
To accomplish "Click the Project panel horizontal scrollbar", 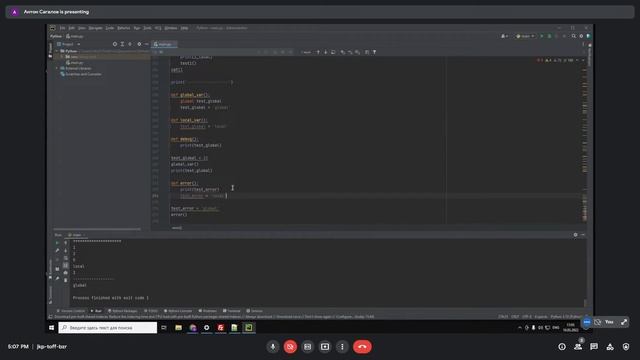I will coord(97,229).
